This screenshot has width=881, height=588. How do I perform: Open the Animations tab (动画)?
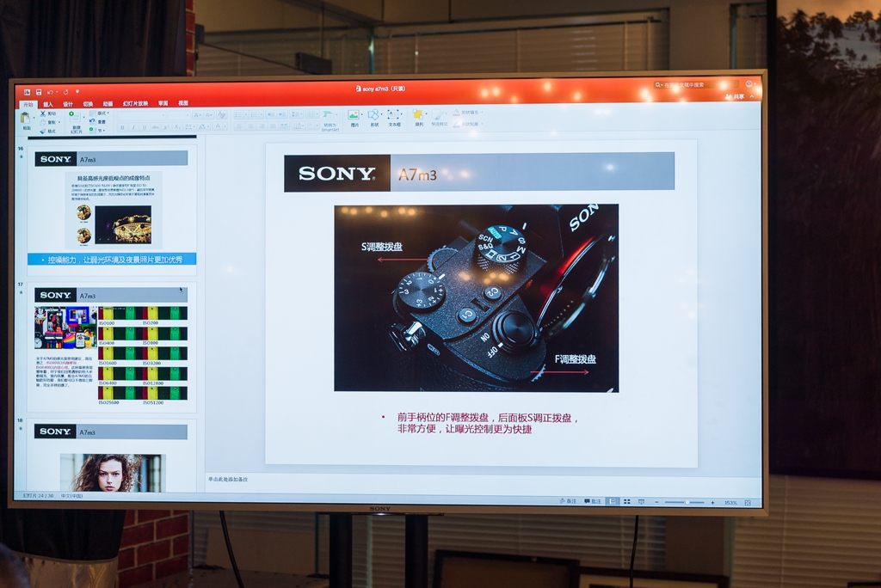(108, 104)
